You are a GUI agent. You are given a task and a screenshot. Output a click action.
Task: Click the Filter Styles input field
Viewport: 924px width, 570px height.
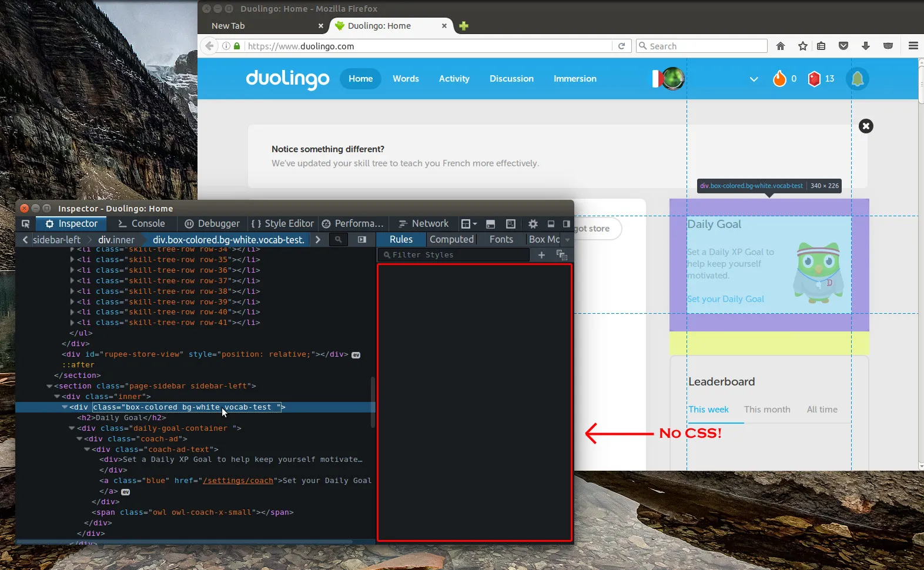coord(454,255)
